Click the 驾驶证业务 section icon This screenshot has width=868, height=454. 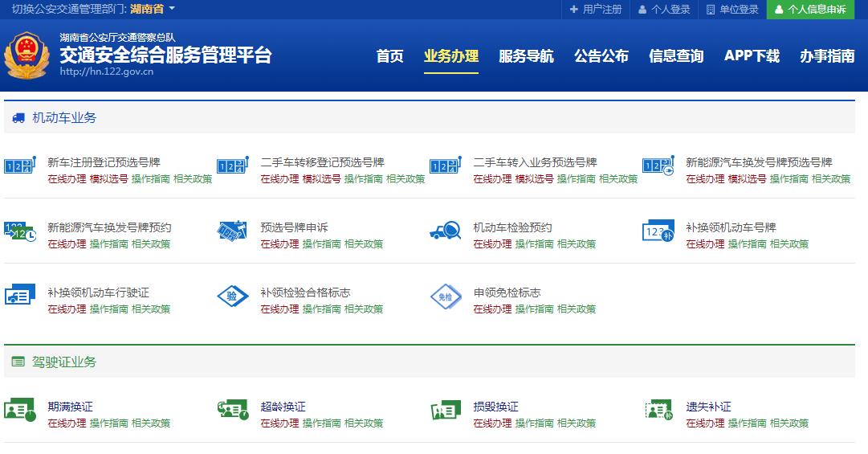(x=18, y=362)
